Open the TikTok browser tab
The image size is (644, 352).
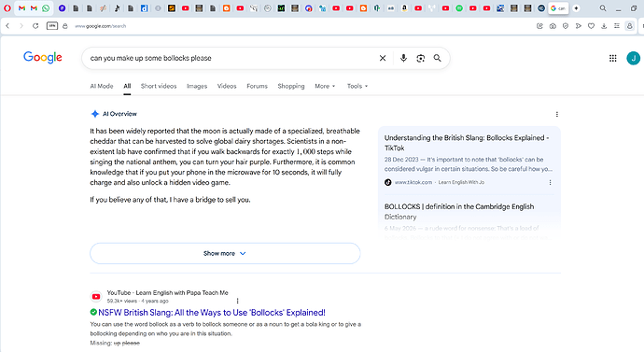pos(117,8)
